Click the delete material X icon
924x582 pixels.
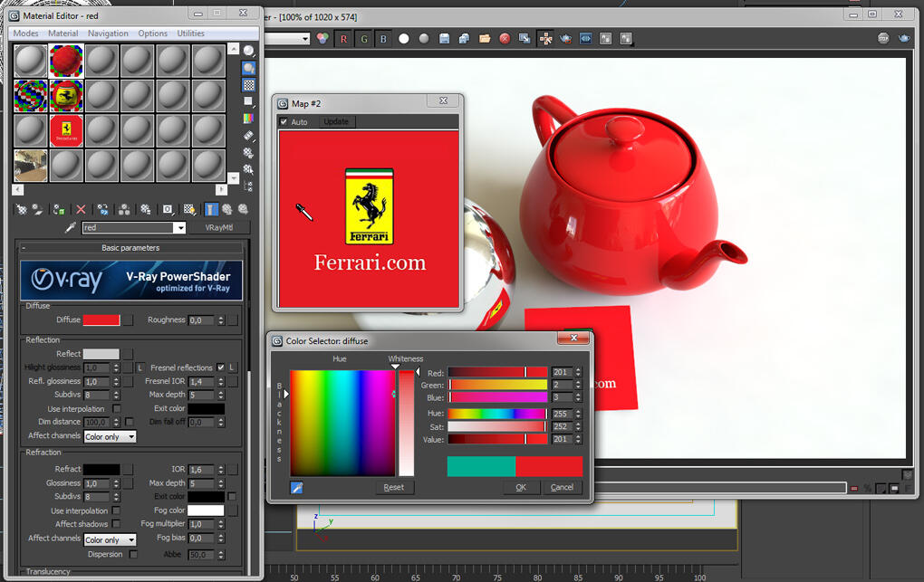tap(82, 209)
